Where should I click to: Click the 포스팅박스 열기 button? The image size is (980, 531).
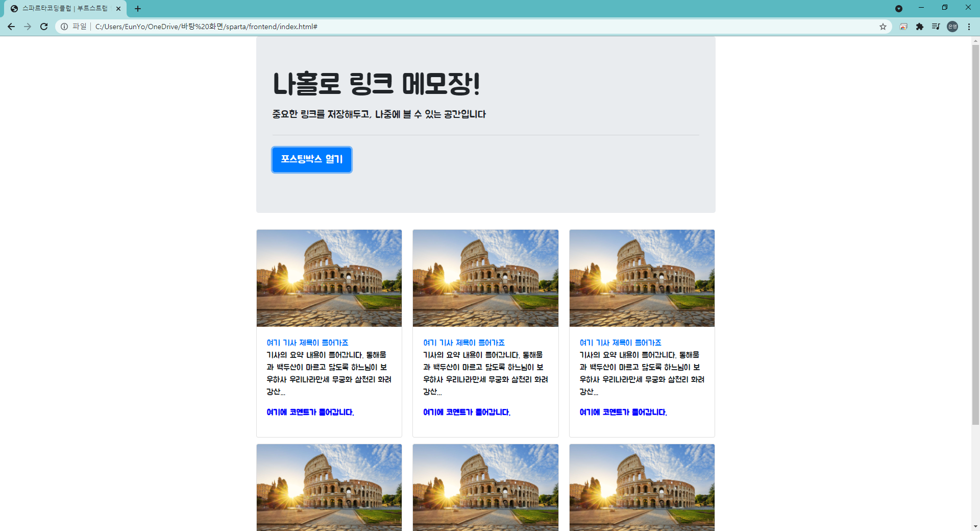coord(311,159)
